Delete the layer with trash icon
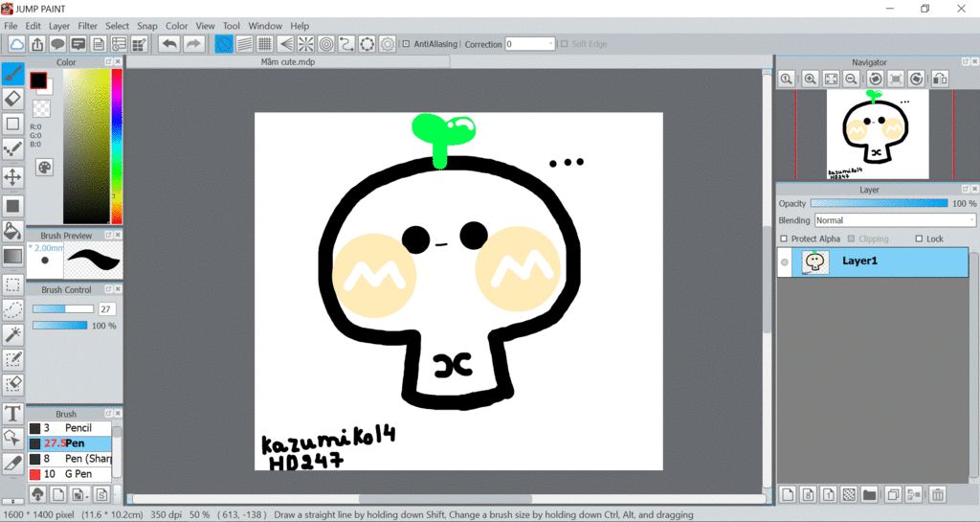This screenshot has height=522, width=980. coord(937,495)
